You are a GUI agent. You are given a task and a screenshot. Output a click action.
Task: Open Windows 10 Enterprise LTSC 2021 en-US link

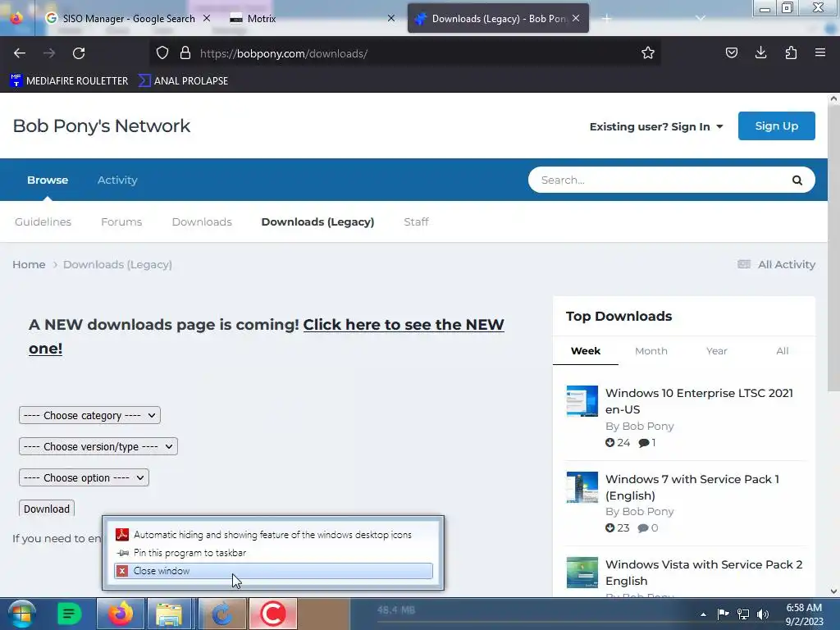(699, 401)
